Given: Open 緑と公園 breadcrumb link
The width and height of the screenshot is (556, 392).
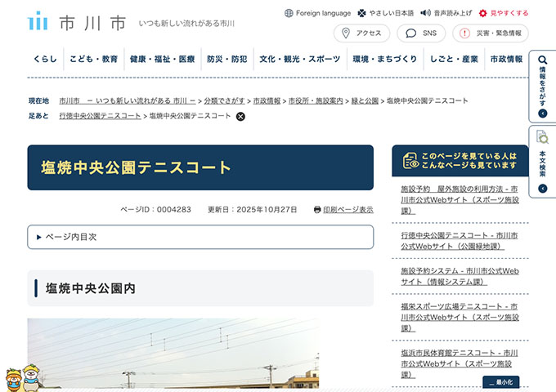Looking at the screenshot, I should click(365, 101).
